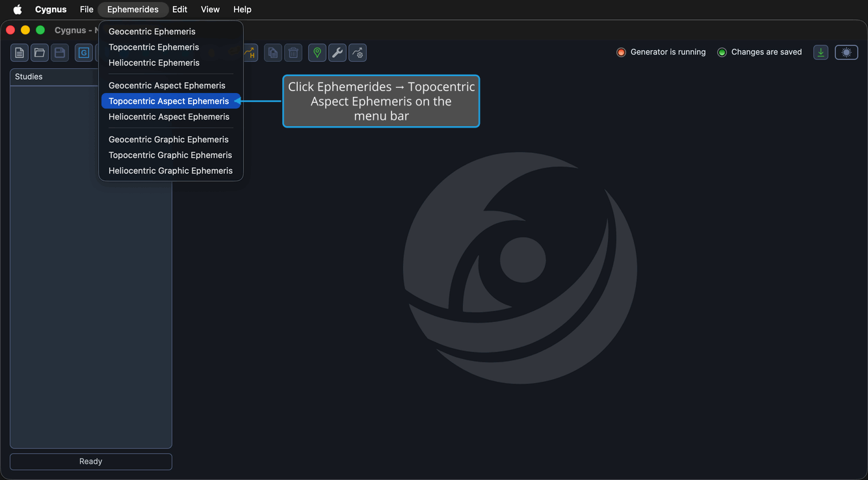Click Topocentric Aspect Ephemeris in the menu

pos(171,101)
